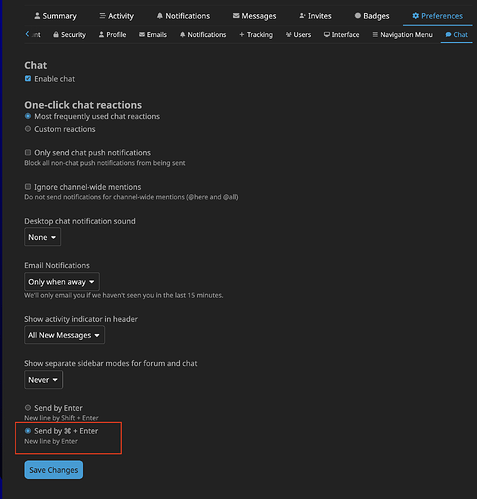Click the lock icon beside Security

click(56, 34)
